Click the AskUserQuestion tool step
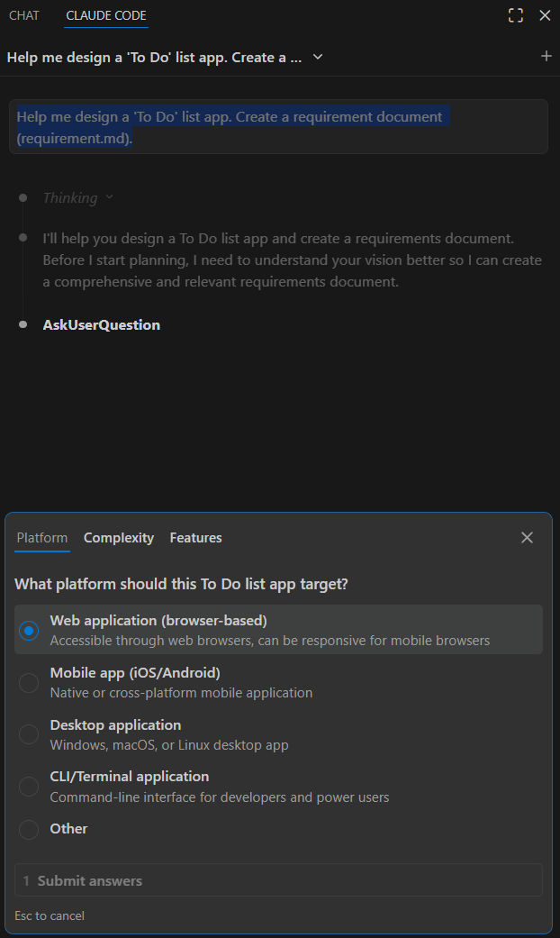This screenshot has width=560, height=938. tap(102, 325)
